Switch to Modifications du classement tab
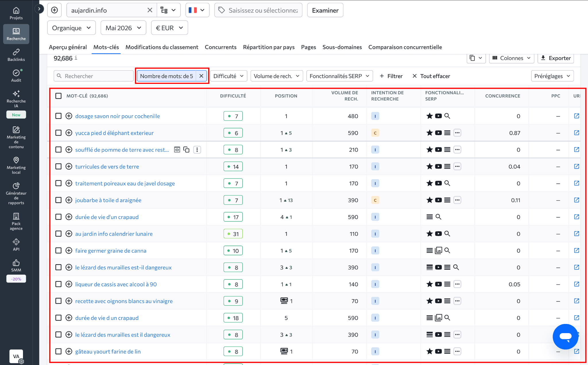 [162, 47]
